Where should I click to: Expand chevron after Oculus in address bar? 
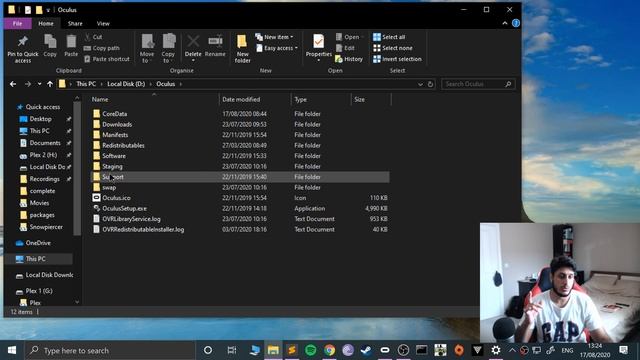click(180, 84)
